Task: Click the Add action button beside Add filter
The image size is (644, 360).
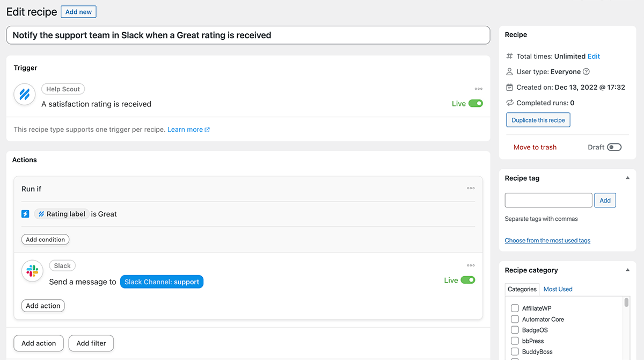Action: pos(39,343)
